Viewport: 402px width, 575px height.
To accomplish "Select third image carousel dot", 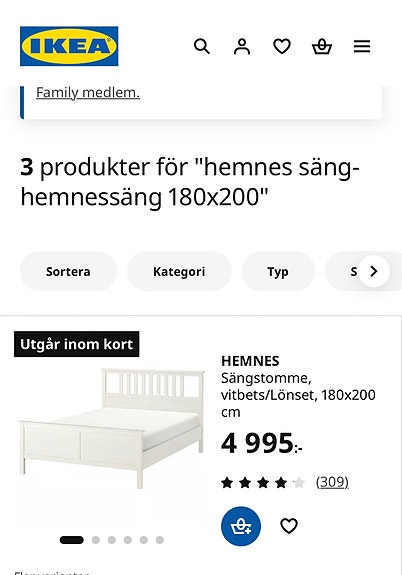I will (x=112, y=540).
